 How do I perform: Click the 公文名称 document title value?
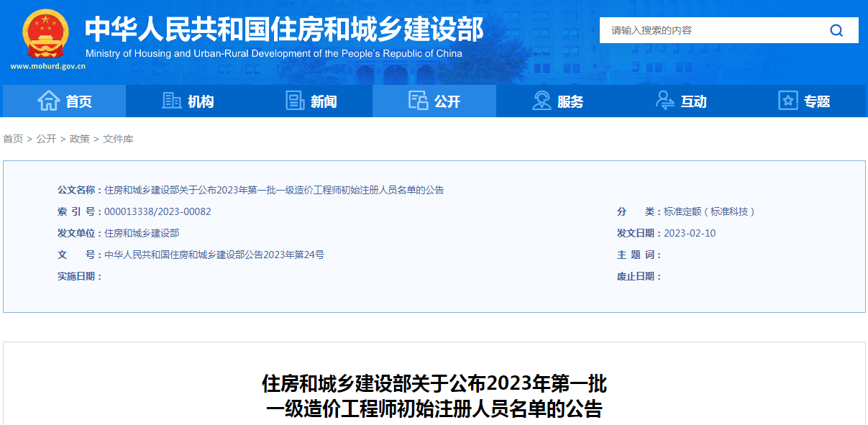(x=274, y=190)
